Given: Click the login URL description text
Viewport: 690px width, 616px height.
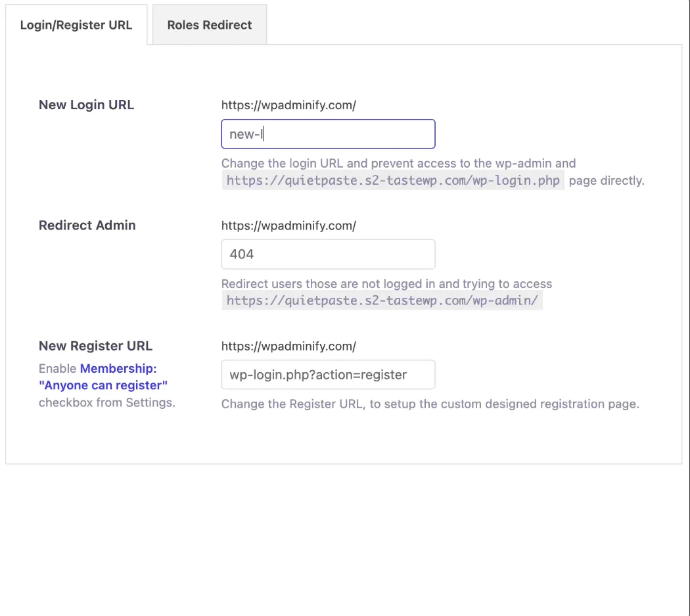Looking at the screenshot, I should (398, 163).
